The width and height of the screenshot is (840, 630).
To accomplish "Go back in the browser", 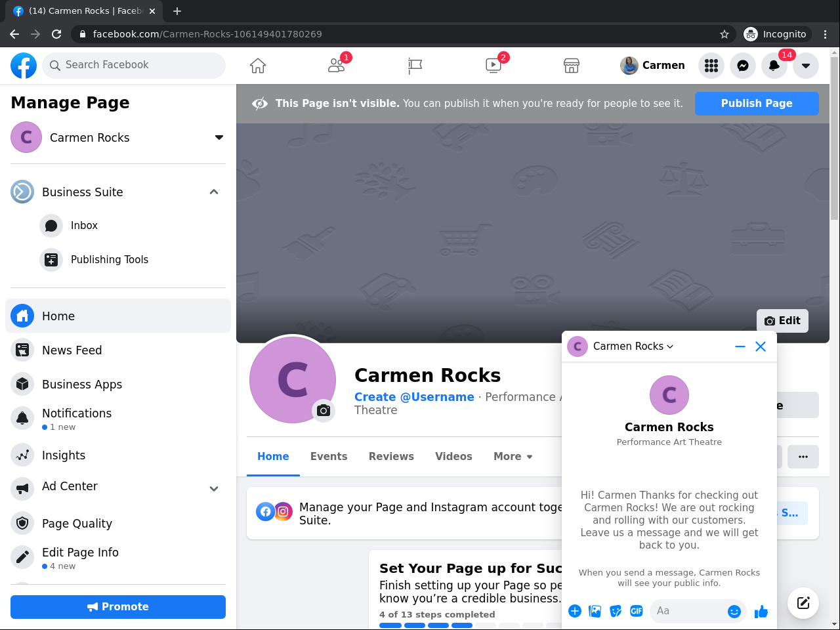I will point(14,34).
